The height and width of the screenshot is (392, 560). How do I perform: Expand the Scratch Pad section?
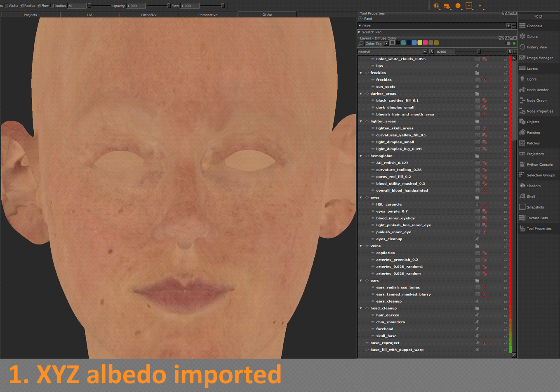[x=360, y=32]
